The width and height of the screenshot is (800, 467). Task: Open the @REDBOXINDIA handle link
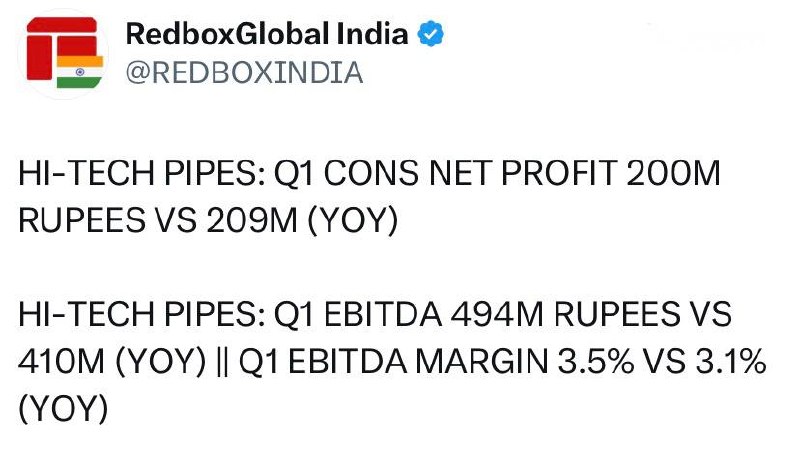tap(244, 72)
